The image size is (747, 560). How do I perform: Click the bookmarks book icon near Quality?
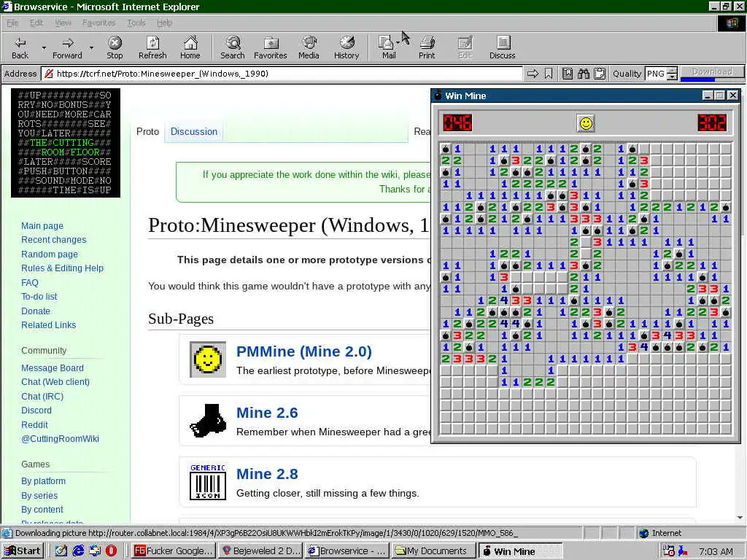568,74
